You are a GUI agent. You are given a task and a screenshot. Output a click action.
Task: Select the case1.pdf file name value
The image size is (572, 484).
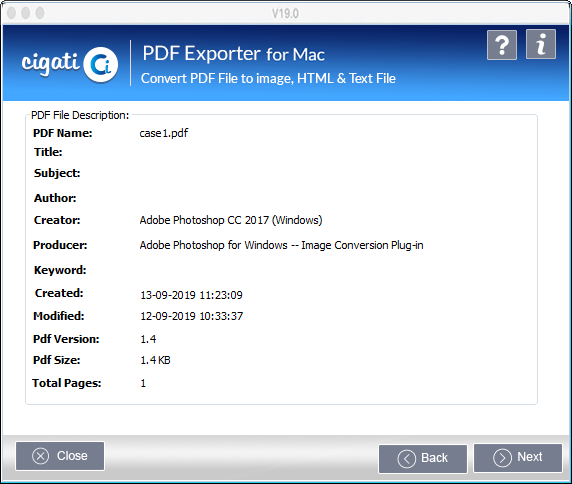pos(164,133)
